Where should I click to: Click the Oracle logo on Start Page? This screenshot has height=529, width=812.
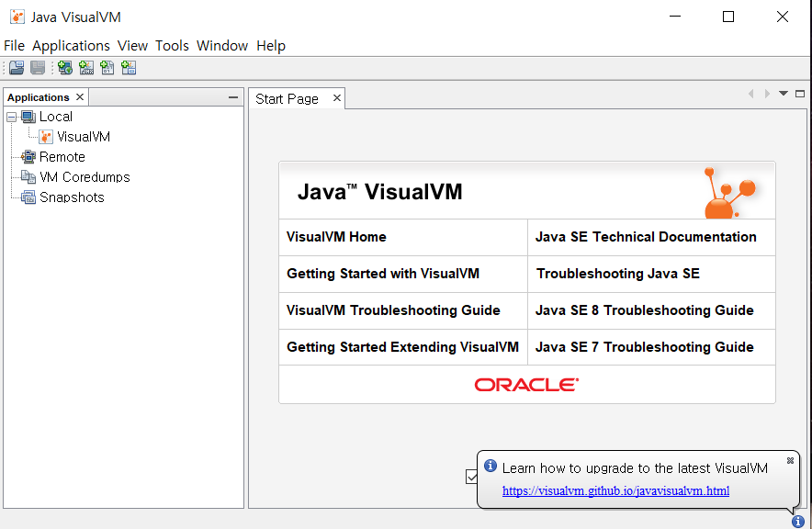click(526, 385)
